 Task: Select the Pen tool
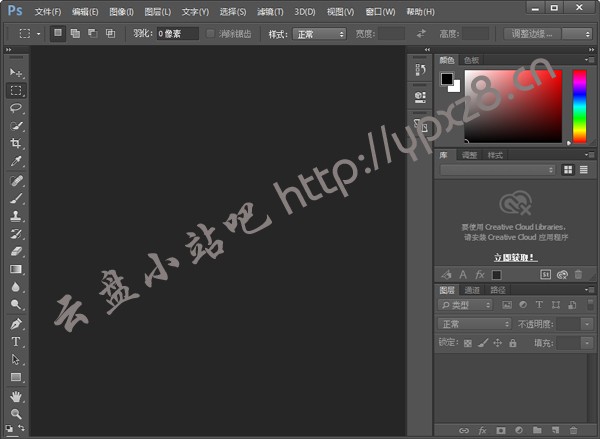click(x=16, y=324)
